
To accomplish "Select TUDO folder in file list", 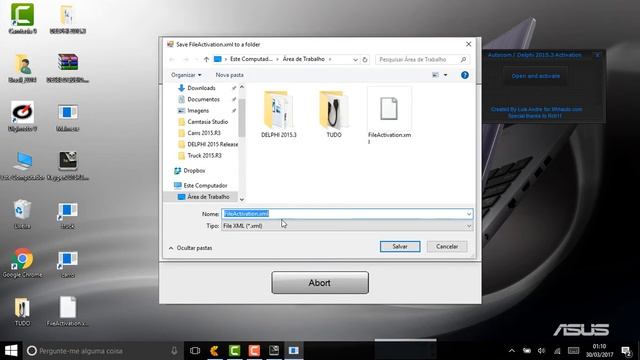I will coord(334,114).
